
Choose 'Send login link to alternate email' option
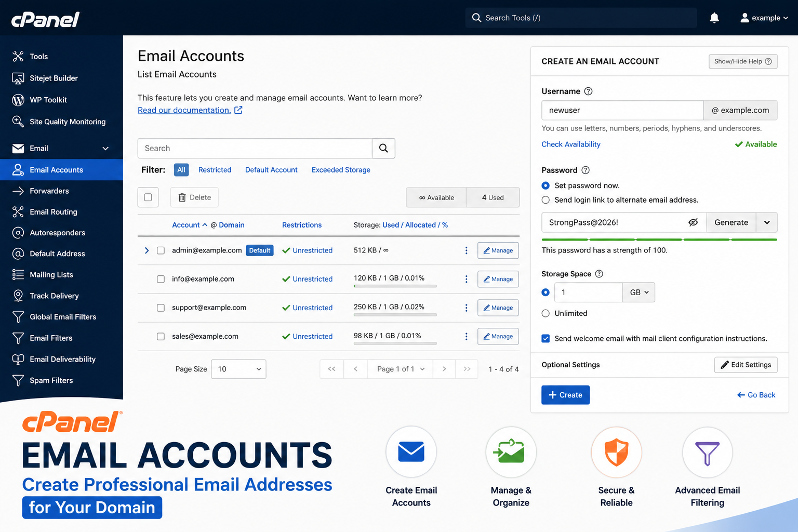coord(546,200)
